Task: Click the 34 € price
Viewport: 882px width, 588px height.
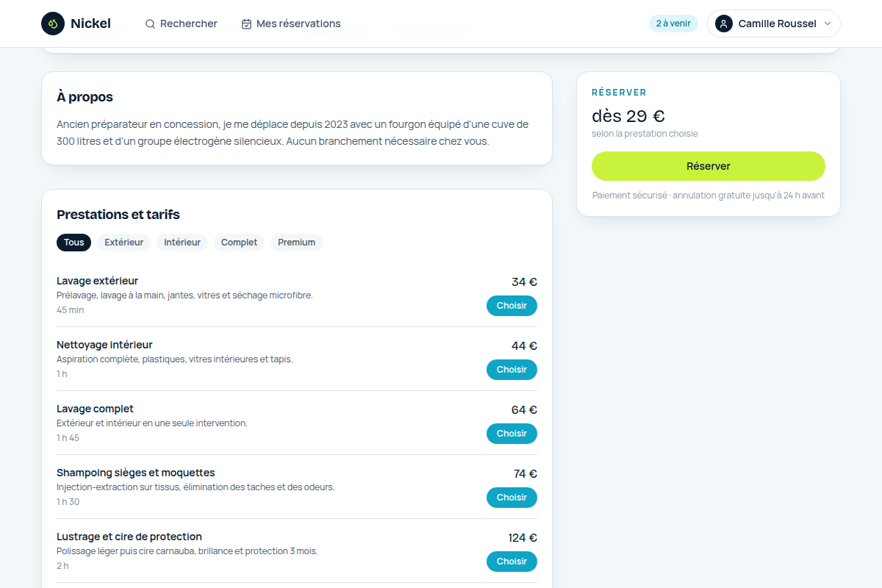Action: (524, 282)
